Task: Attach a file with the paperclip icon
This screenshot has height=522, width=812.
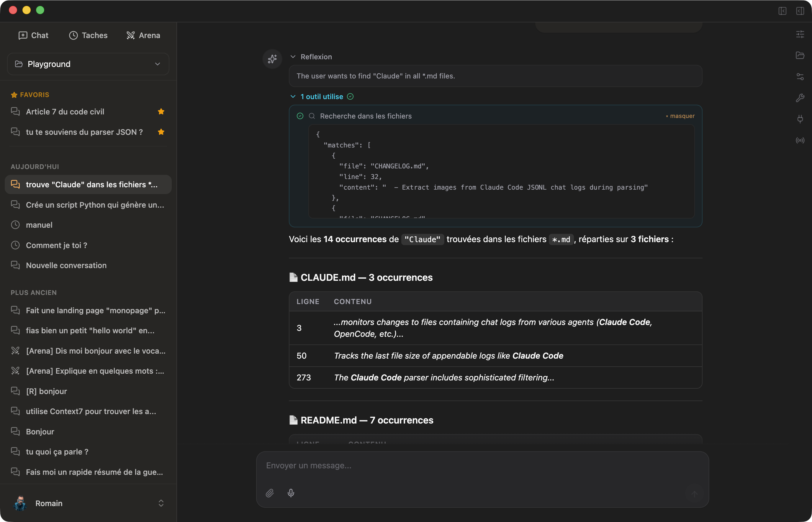Action: pos(270,493)
